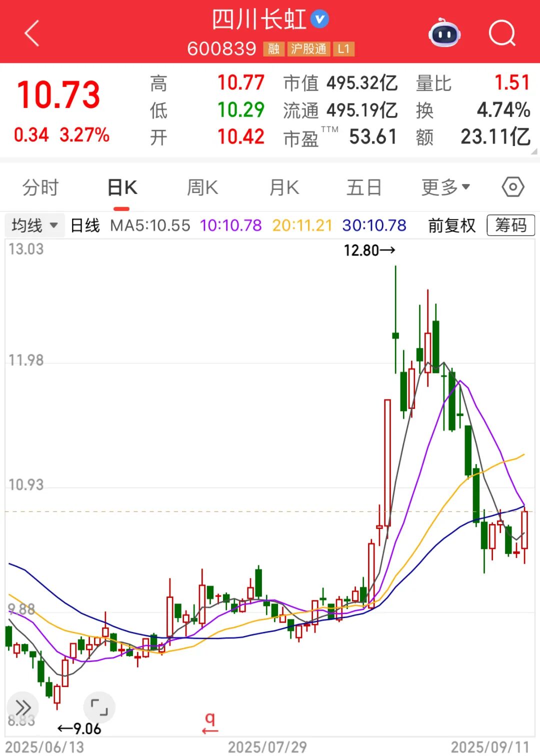
Task: Open the stock search
Action: pos(502,33)
